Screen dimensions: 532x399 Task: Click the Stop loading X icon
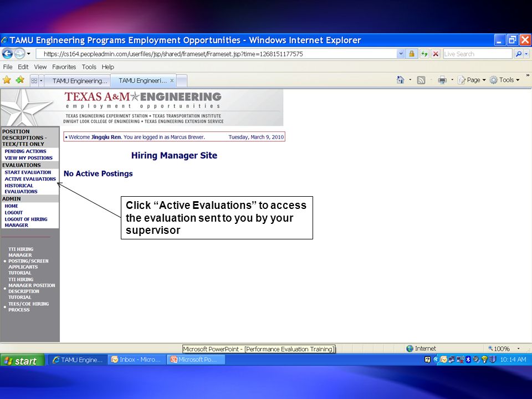click(x=436, y=54)
